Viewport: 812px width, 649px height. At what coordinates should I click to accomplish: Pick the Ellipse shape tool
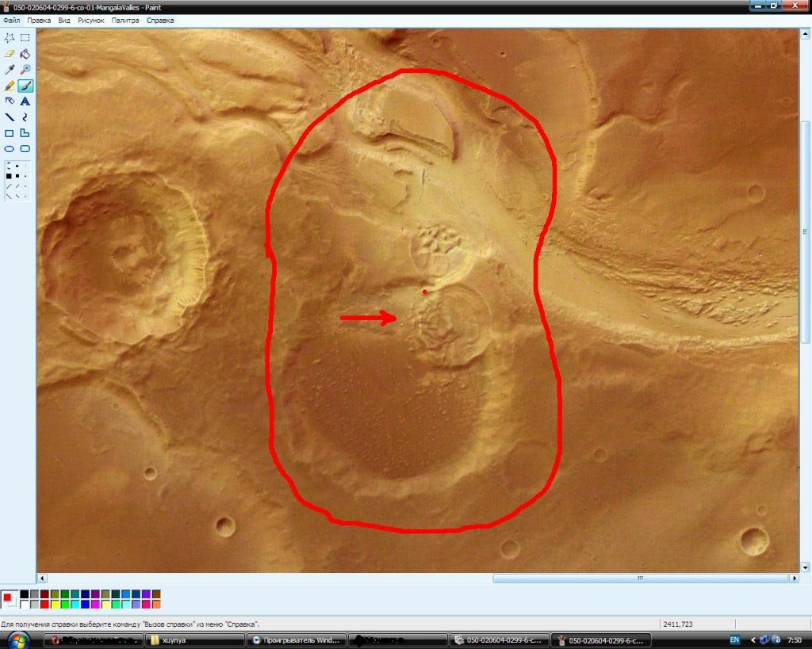(x=10, y=149)
